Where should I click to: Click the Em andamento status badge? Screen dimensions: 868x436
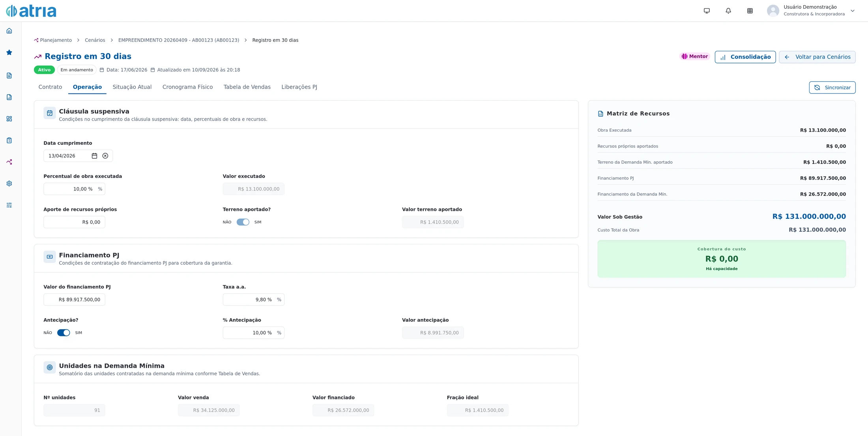77,70
